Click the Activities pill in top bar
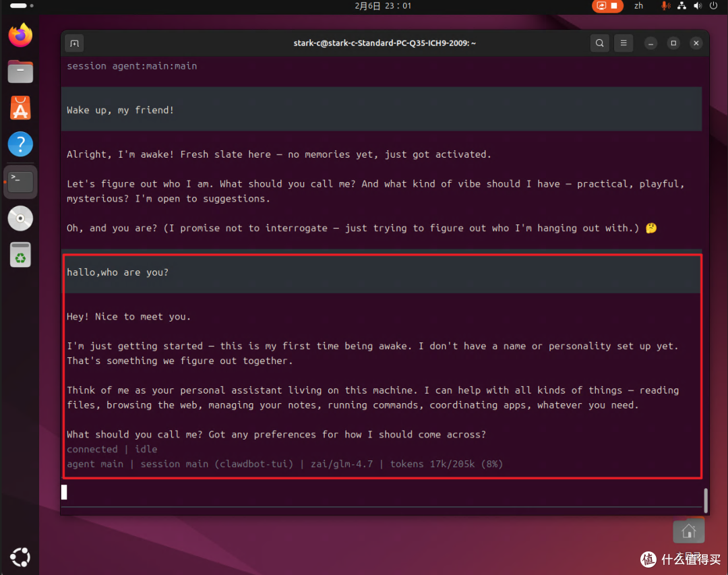The image size is (728, 575). point(22,5)
